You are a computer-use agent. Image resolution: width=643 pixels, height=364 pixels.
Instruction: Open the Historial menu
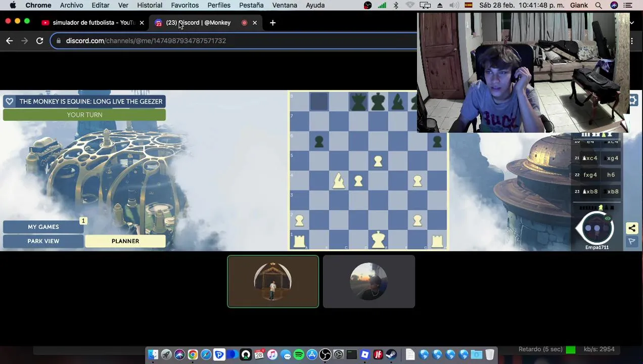150,6
